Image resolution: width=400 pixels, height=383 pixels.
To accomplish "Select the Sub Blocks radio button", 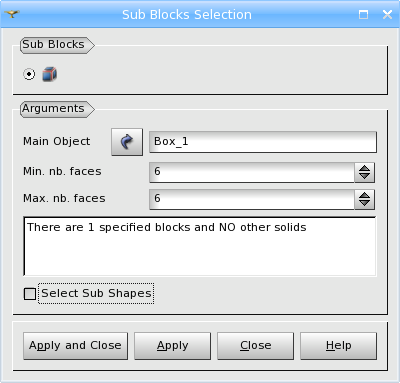I will pos(29,74).
